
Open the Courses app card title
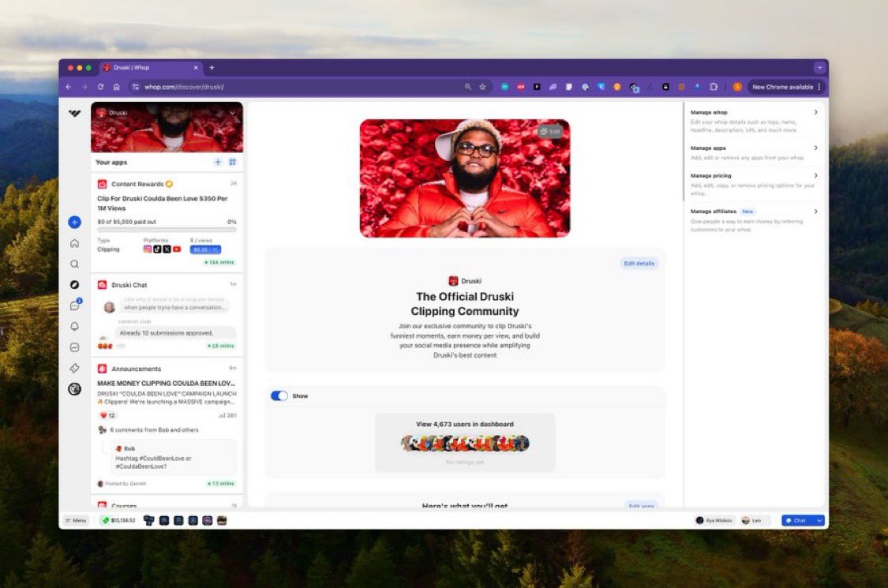coord(124,504)
